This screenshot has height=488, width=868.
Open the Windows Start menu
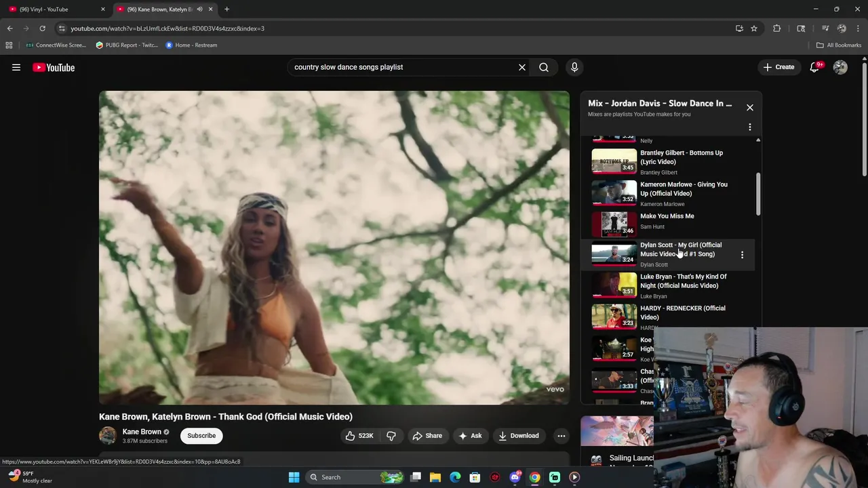[294, 477]
